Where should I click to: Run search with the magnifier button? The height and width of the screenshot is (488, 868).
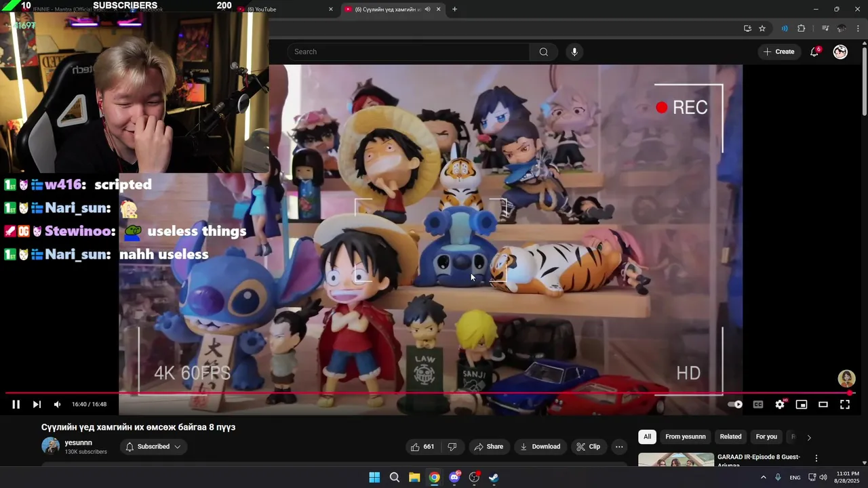tap(543, 52)
